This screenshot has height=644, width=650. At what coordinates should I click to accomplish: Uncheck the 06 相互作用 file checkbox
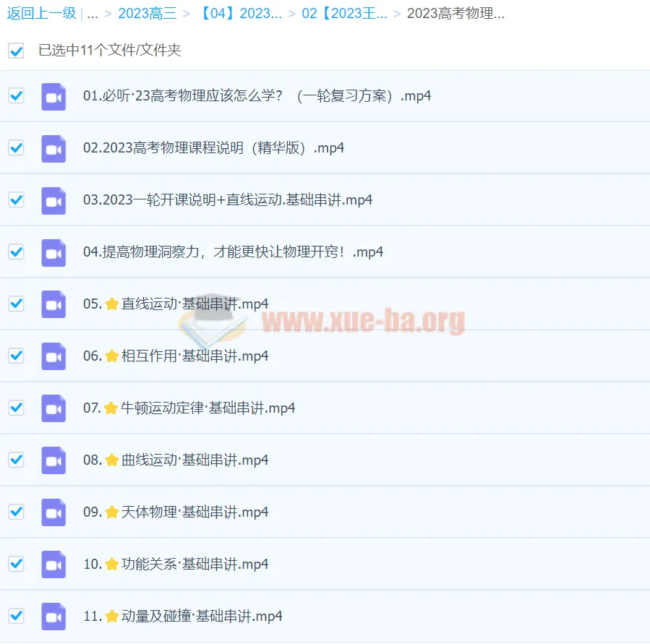[16, 356]
